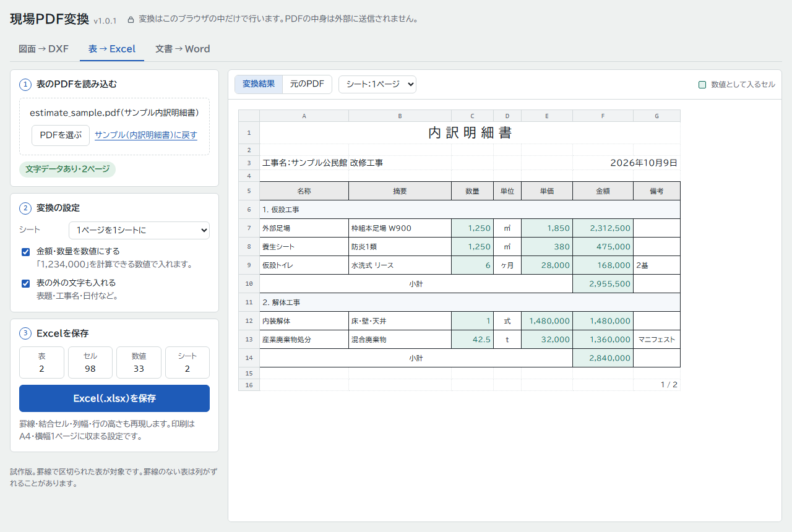Click the 2,840,000 subtotal cell
Image resolution: width=792 pixels, height=532 pixels.
603,358
